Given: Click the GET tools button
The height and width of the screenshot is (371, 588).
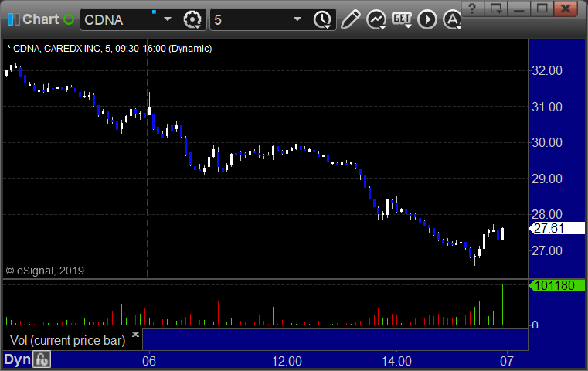Looking at the screenshot, I should click(402, 19).
